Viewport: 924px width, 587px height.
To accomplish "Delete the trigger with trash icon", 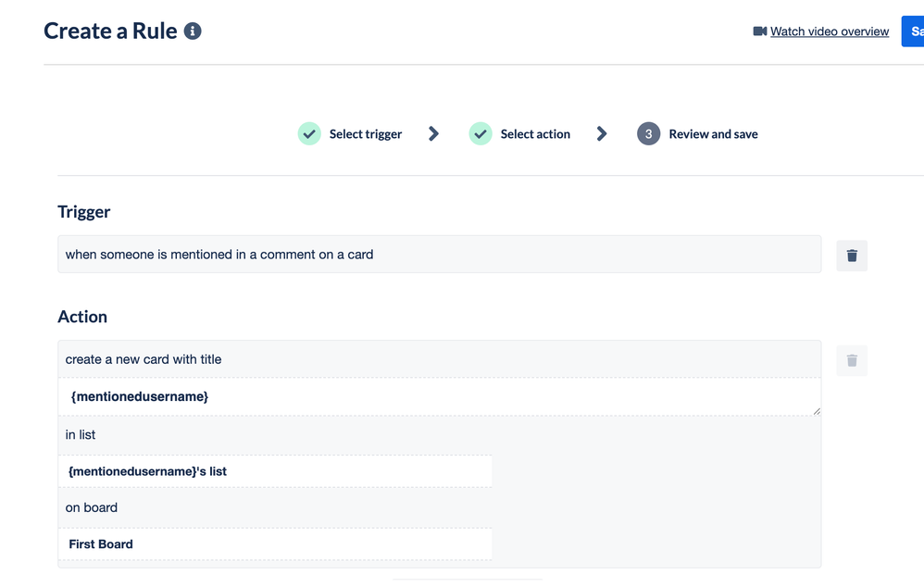I will pyautogui.click(x=852, y=256).
